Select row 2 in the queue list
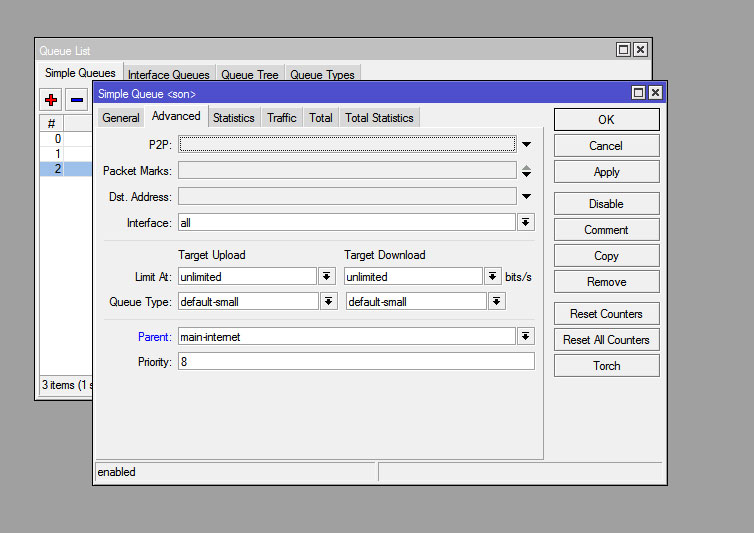Image resolution: width=754 pixels, height=533 pixels. [x=58, y=169]
